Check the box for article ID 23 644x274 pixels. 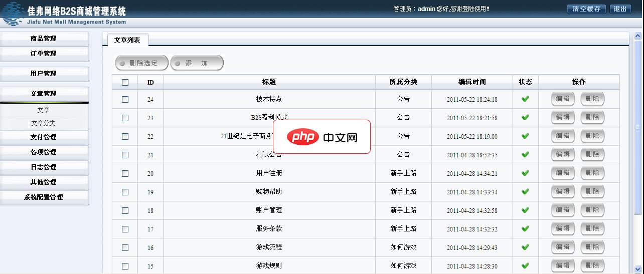pyautogui.click(x=125, y=118)
